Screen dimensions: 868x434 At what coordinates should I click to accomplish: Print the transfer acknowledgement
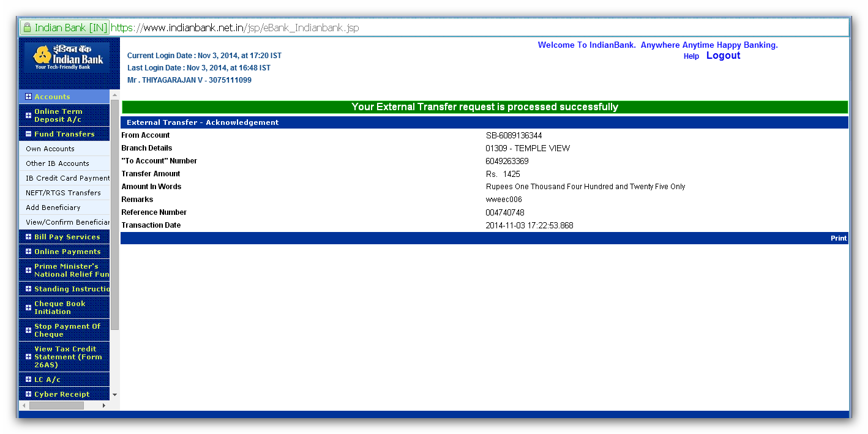point(839,238)
